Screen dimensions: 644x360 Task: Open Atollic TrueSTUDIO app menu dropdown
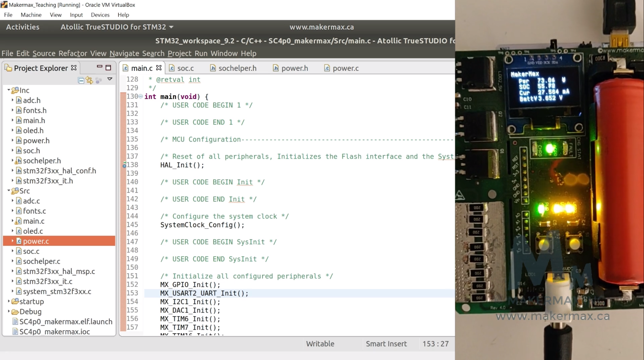117,27
